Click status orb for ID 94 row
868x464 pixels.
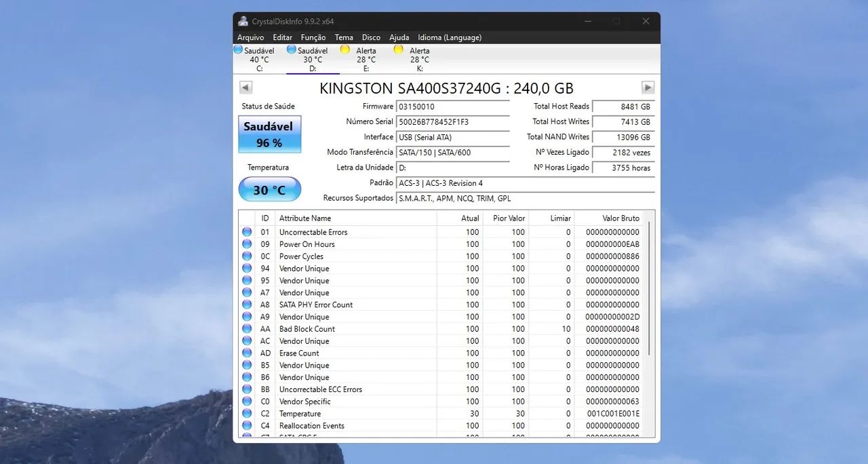(247, 269)
